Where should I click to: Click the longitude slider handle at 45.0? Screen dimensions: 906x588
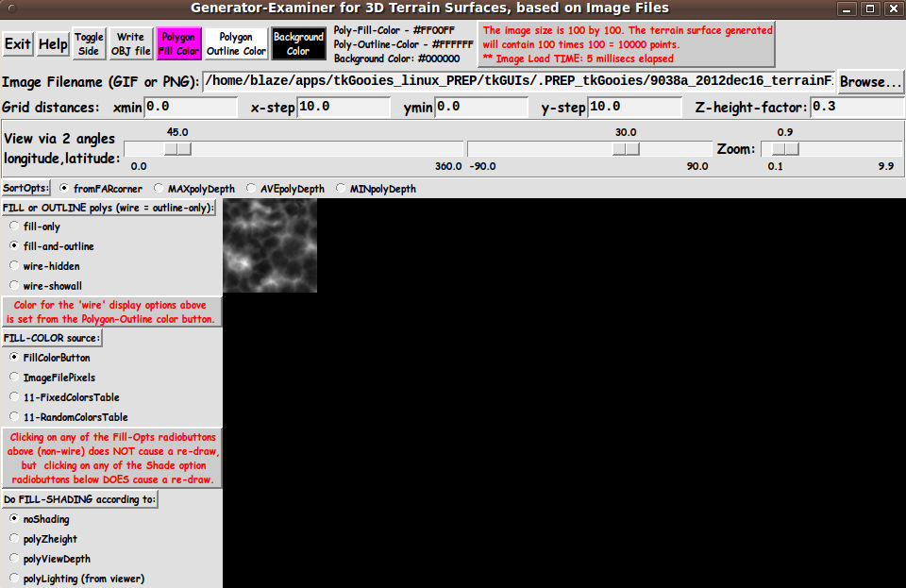pyautogui.click(x=177, y=149)
